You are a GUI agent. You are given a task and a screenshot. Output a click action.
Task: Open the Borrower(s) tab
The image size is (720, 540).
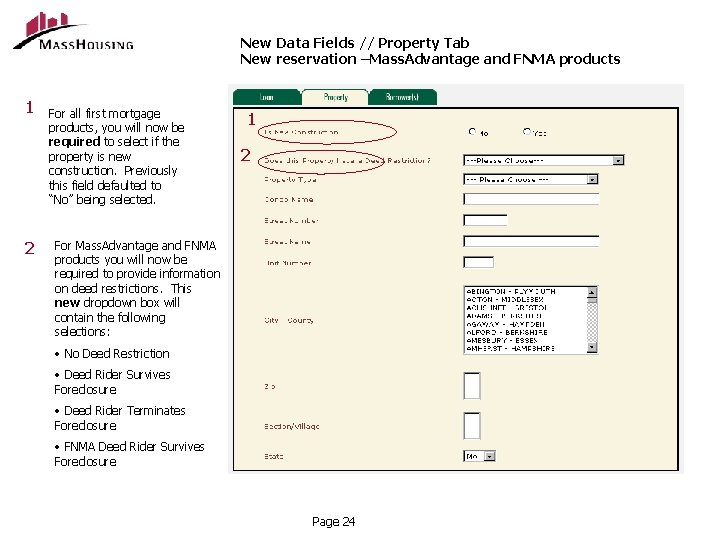coord(402,97)
